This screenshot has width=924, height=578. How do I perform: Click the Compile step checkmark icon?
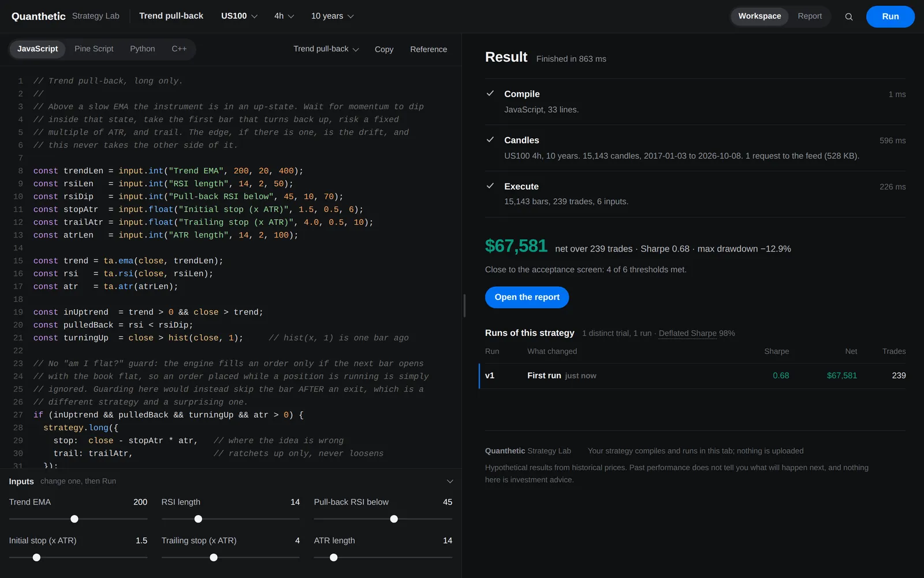click(x=490, y=93)
